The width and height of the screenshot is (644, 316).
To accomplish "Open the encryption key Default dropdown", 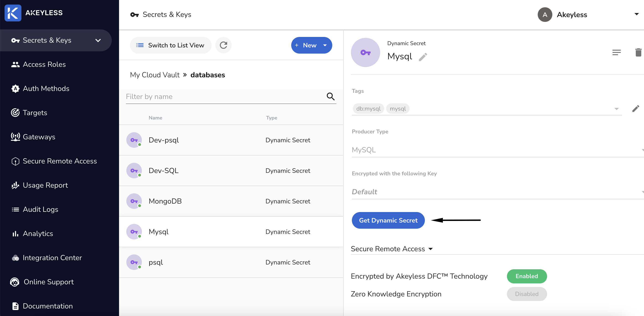I will click(498, 192).
